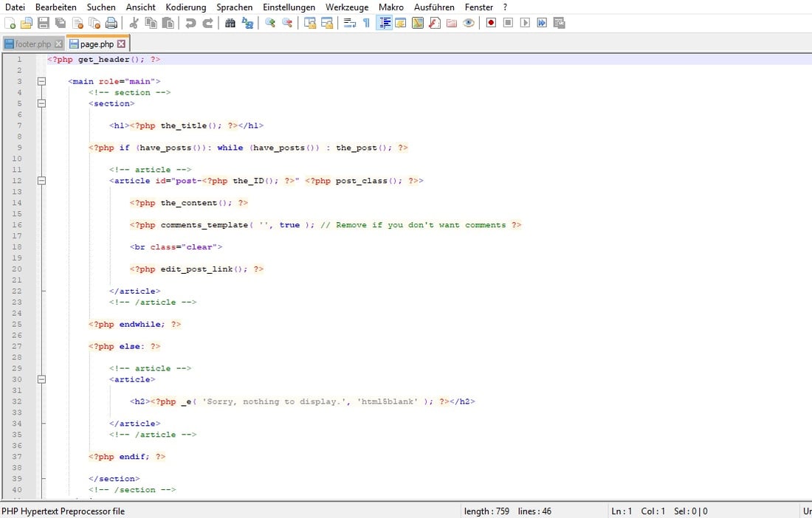812x518 pixels.
Task: Open the Kodierung menu
Action: (186, 7)
